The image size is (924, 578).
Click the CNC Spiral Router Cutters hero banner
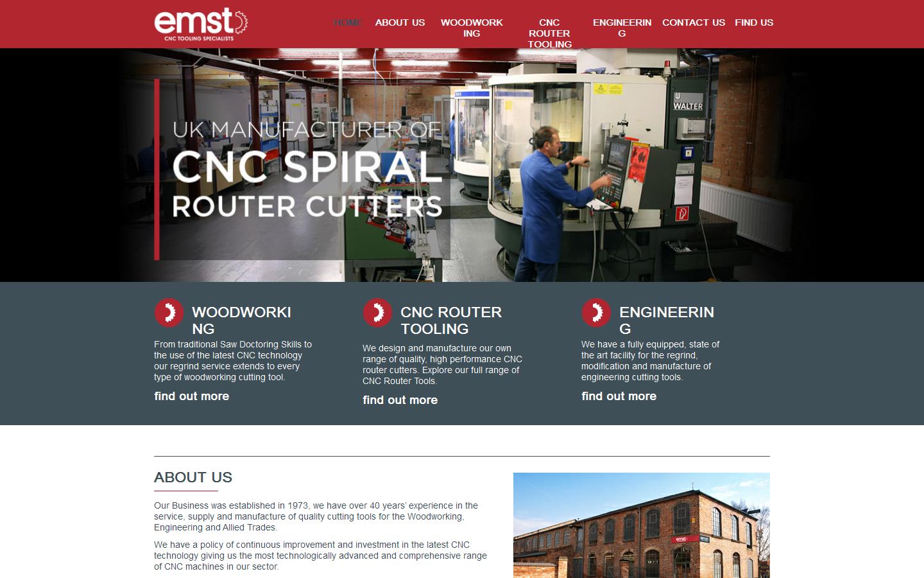pos(462,165)
